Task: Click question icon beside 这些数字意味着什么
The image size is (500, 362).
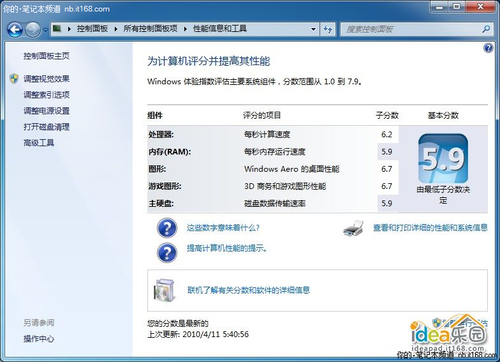Action: click(167, 228)
